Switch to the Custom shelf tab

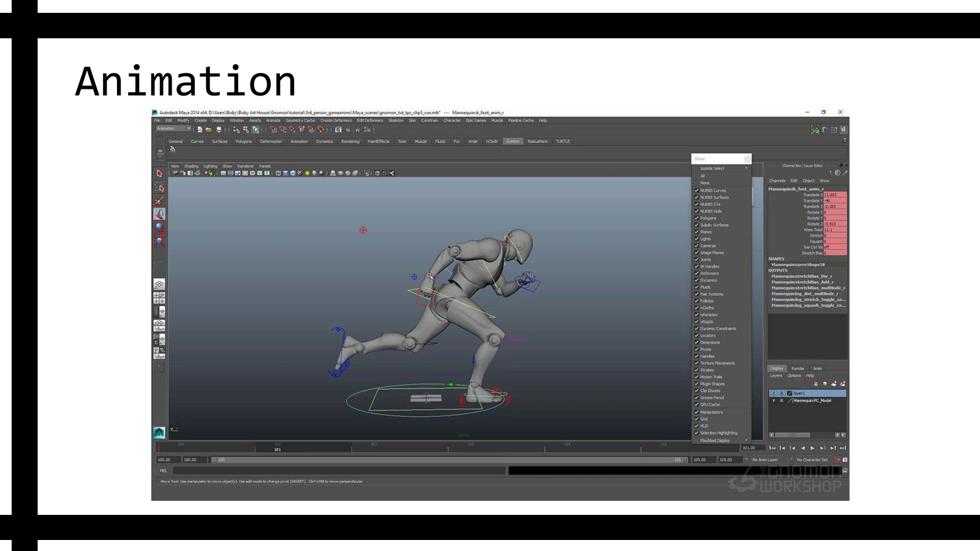point(513,141)
